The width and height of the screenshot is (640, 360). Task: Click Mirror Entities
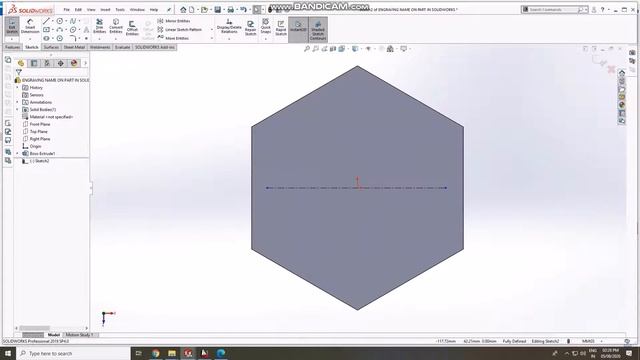click(x=174, y=21)
